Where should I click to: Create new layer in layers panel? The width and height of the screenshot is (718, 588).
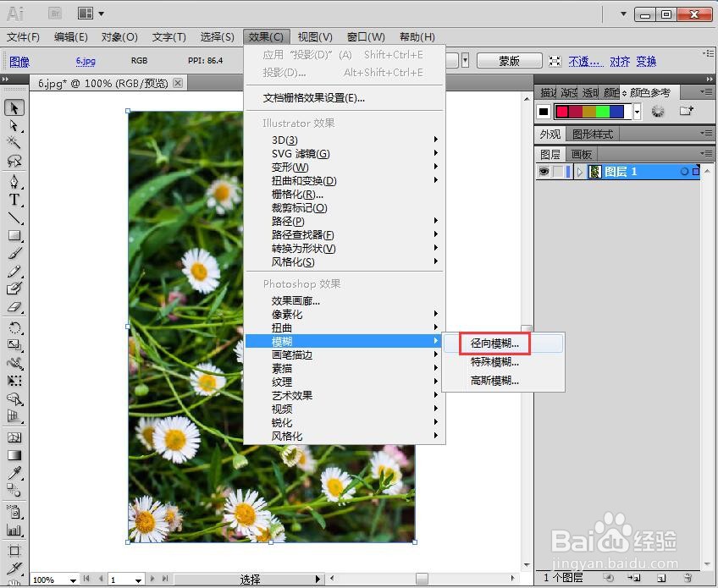click(660, 578)
